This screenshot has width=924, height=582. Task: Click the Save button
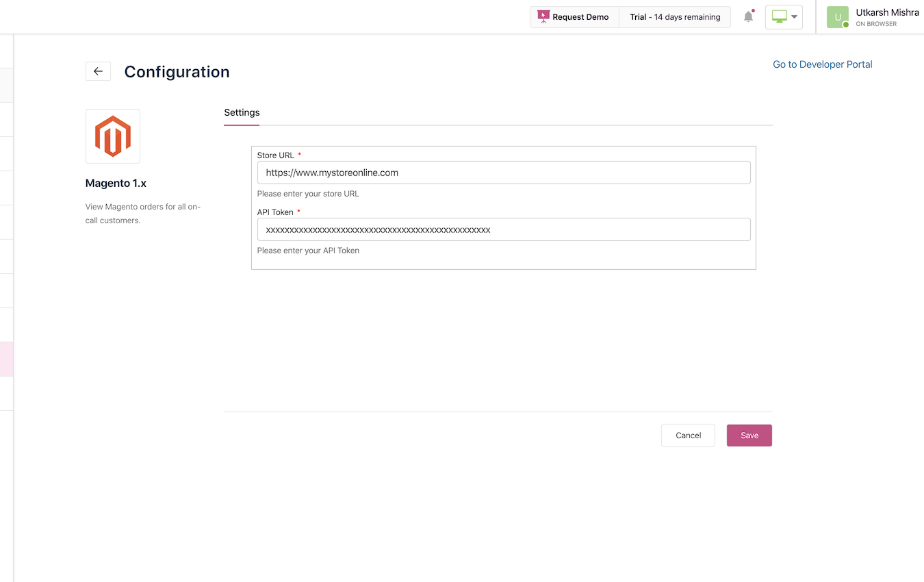pos(749,435)
